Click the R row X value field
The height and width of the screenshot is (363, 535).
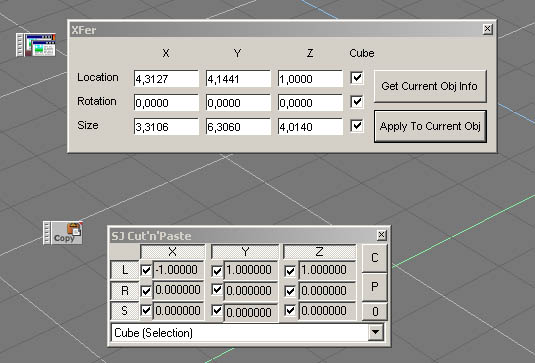pyautogui.click(x=178, y=290)
